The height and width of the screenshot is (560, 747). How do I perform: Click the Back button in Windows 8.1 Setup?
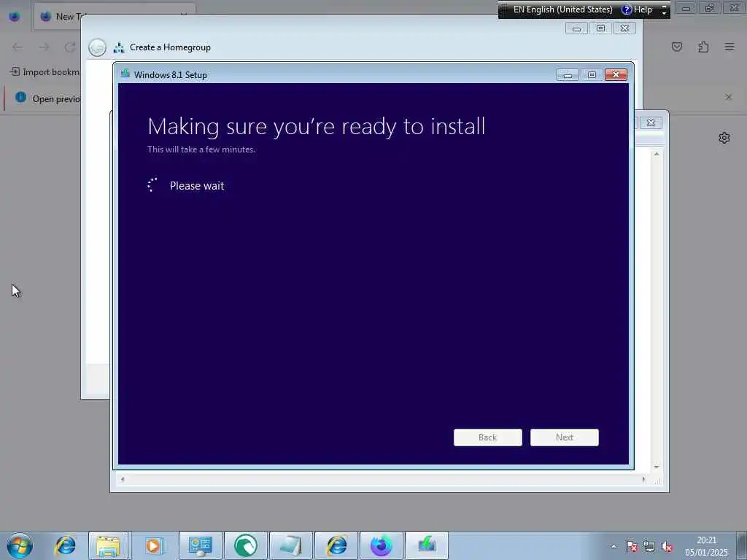487,437
